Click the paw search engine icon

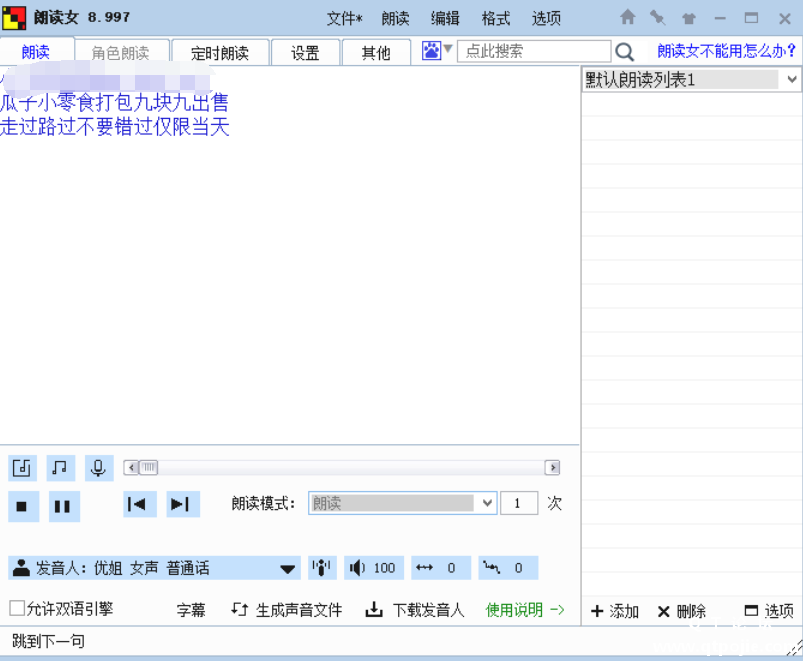(x=431, y=51)
